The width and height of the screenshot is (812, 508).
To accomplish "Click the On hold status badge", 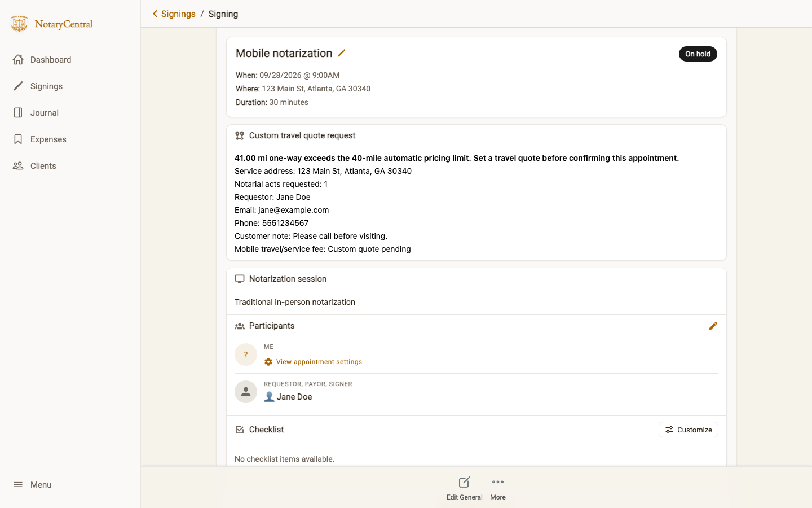I will (698, 54).
